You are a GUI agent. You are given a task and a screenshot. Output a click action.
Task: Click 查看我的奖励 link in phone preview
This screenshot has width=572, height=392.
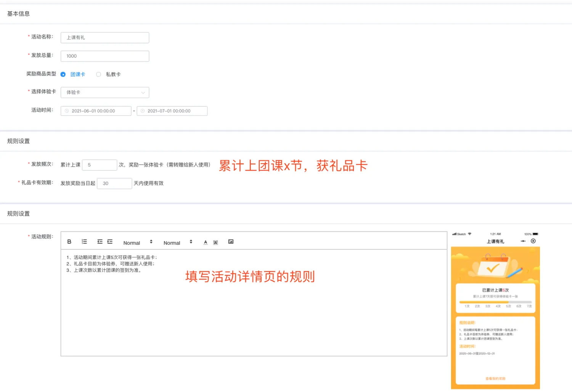pyautogui.click(x=495, y=379)
